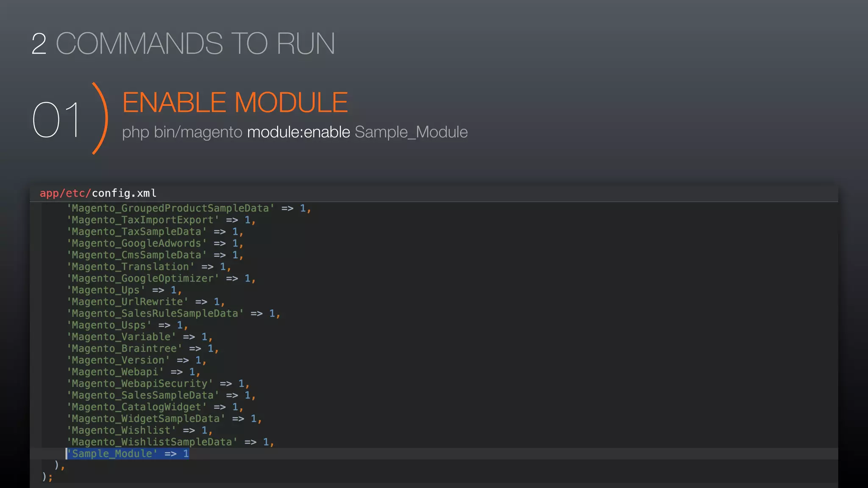Image resolution: width=868 pixels, height=488 pixels.
Task: Click the 'Magento_TaxSampleData' line
Action: [x=155, y=232]
